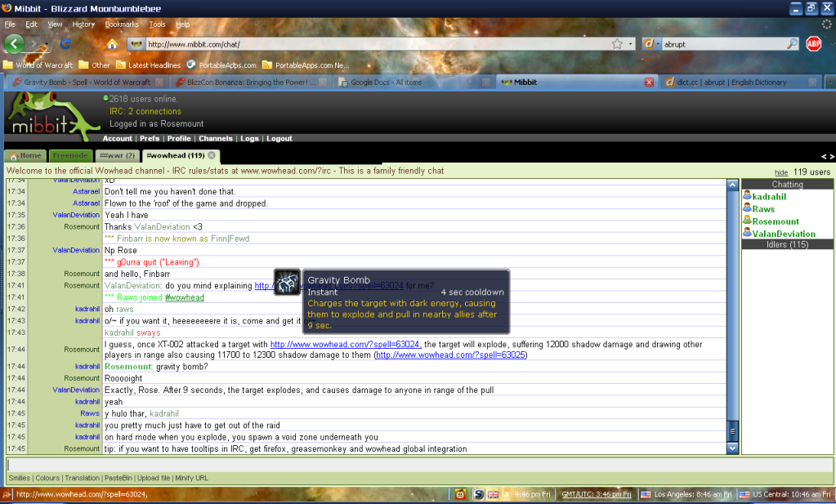Click the Upload file option
Screen dimensions: 836x504
point(154,478)
